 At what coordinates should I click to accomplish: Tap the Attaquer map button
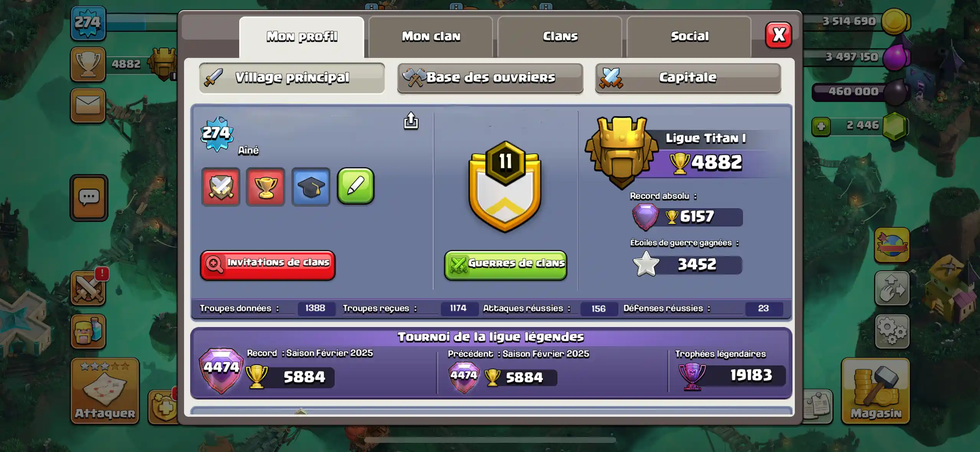coord(105,391)
